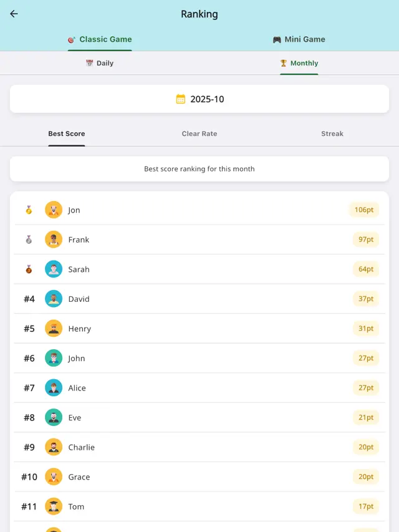Viewport: 399px width, 532px height.
Task: Switch to the Streak tab
Action: coord(332,133)
